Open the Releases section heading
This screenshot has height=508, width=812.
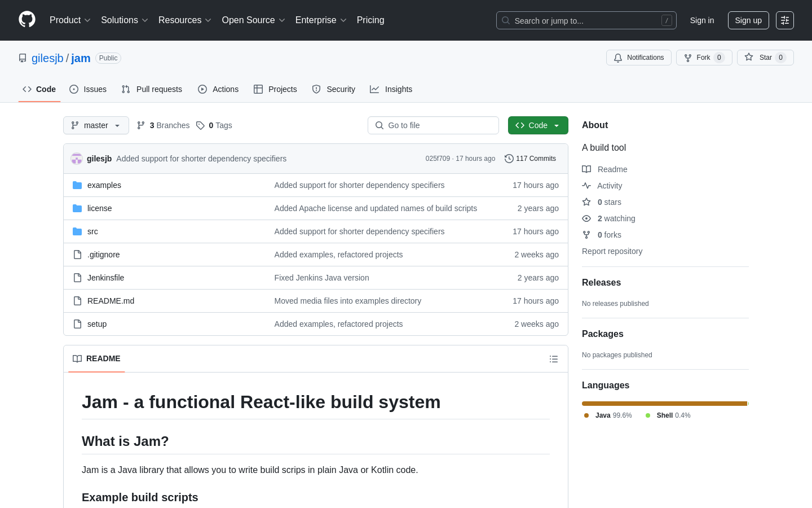(601, 283)
